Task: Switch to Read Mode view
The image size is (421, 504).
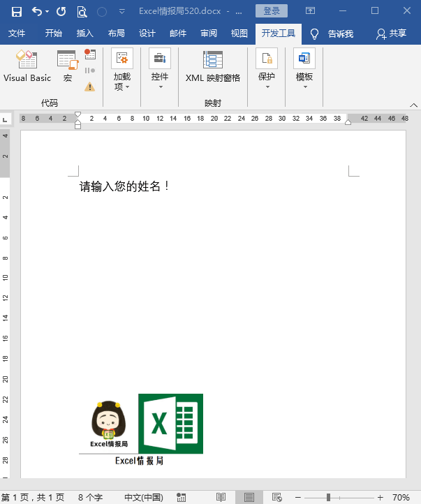Action: point(221,498)
